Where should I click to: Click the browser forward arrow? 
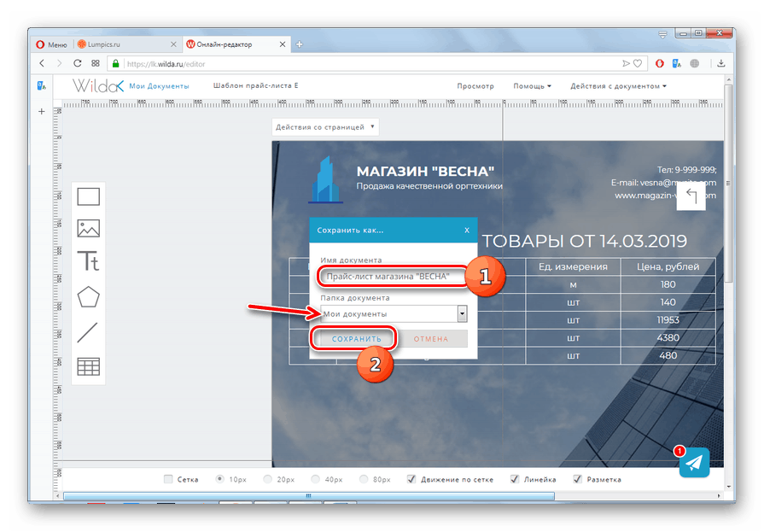tap(59, 63)
